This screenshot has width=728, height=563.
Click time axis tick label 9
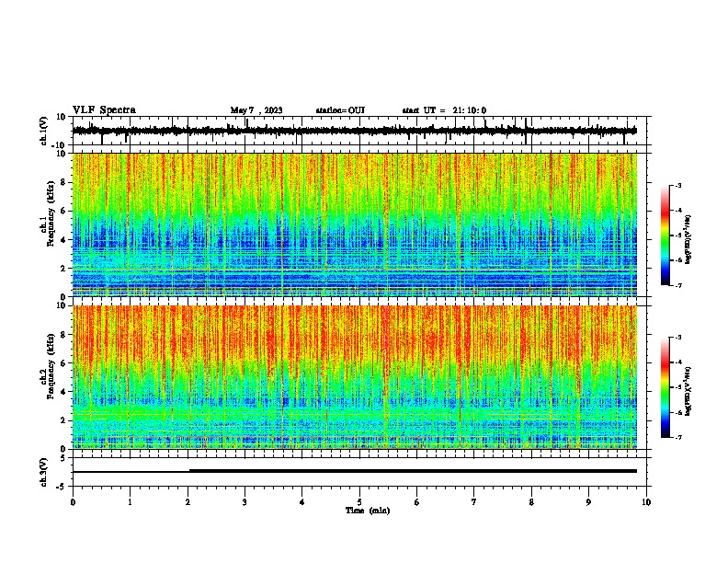pos(588,502)
